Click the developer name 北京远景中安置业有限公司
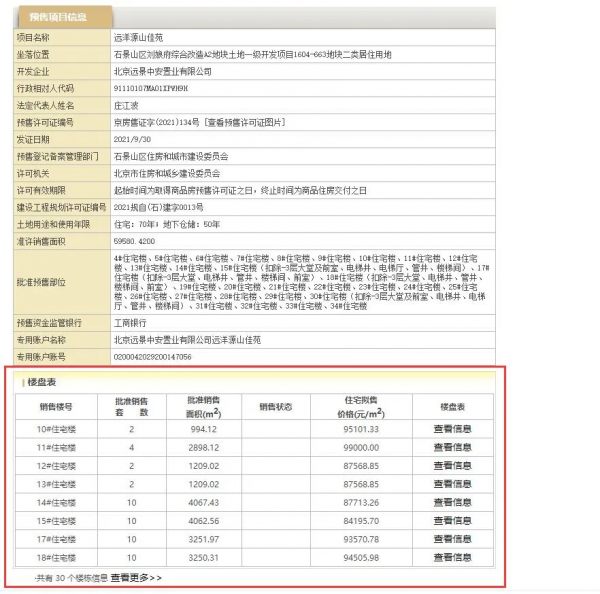 point(164,71)
